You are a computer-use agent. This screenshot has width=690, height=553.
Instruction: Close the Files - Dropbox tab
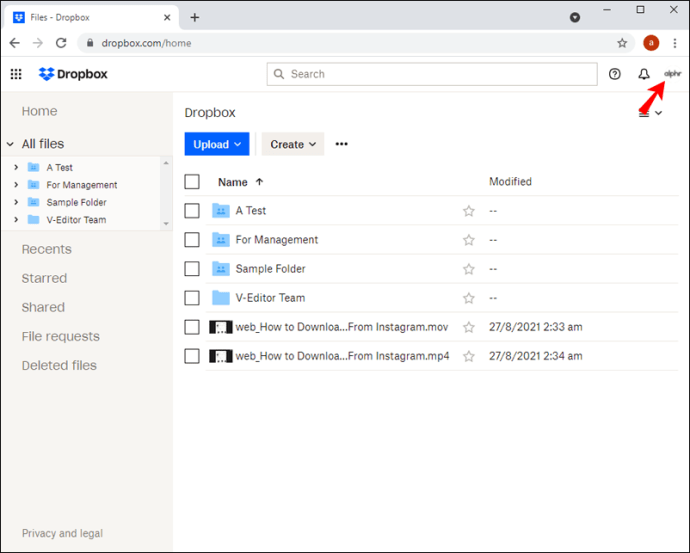pos(167,18)
